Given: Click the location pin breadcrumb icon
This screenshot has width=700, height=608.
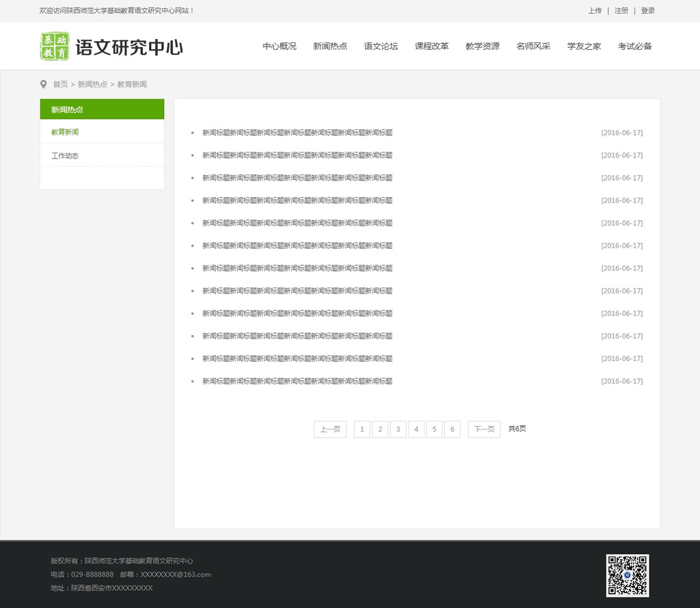Looking at the screenshot, I should point(44,84).
